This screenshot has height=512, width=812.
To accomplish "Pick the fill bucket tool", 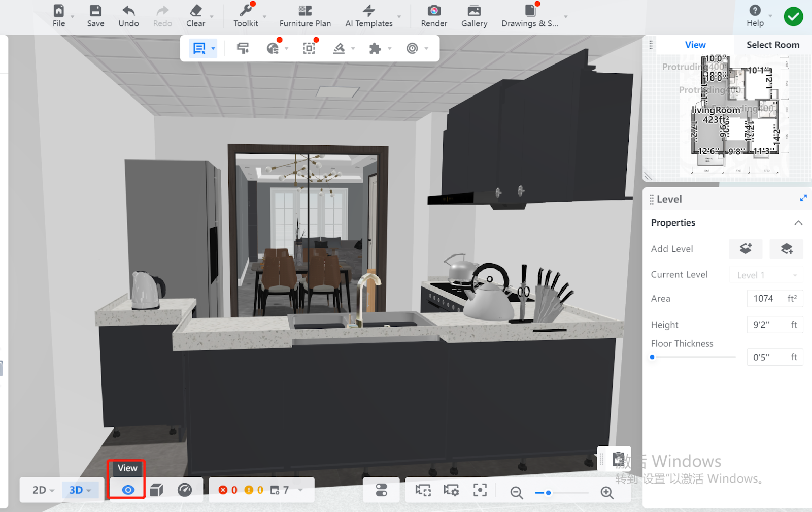I will 339,48.
